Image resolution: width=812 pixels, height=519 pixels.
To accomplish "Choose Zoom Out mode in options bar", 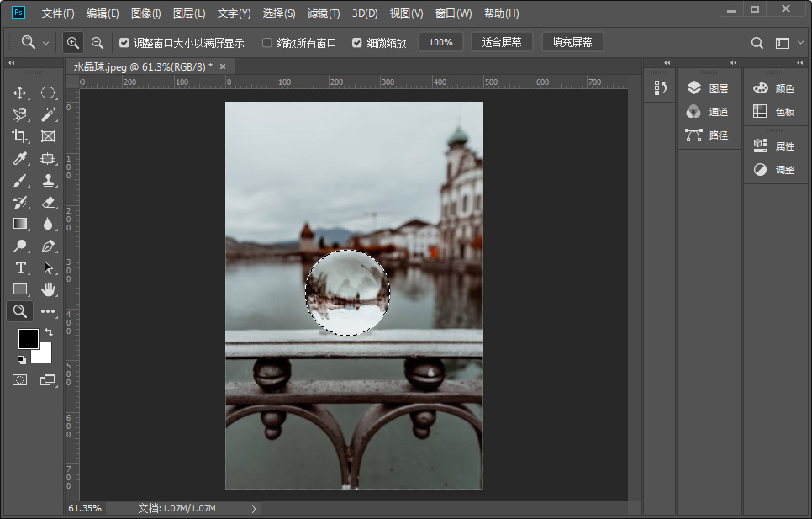I will [97, 42].
